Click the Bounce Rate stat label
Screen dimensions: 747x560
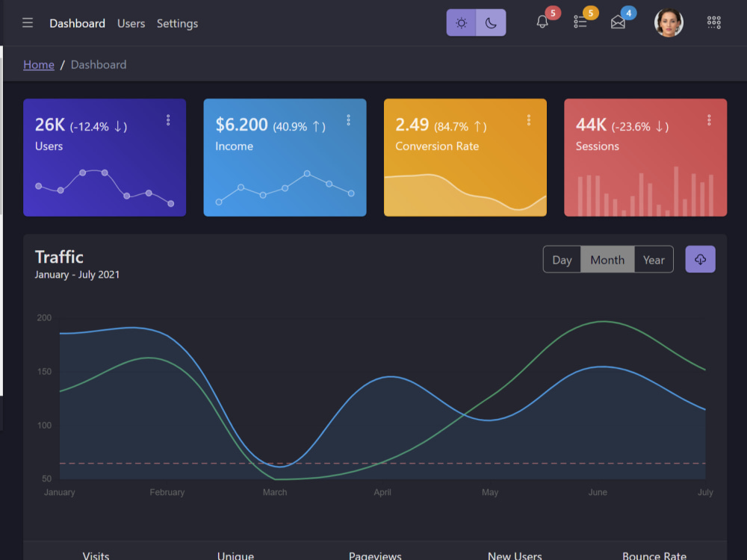pyautogui.click(x=654, y=556)
